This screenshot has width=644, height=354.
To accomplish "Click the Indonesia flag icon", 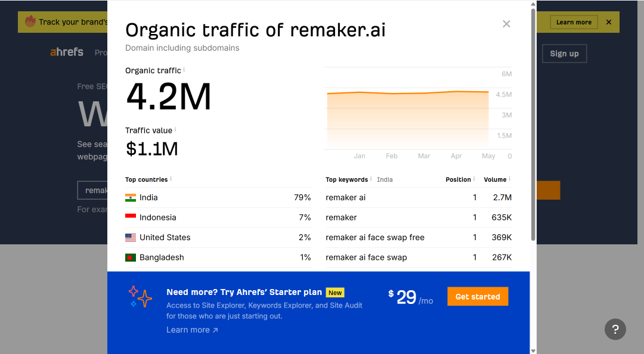I will click(x=131, y=218).
